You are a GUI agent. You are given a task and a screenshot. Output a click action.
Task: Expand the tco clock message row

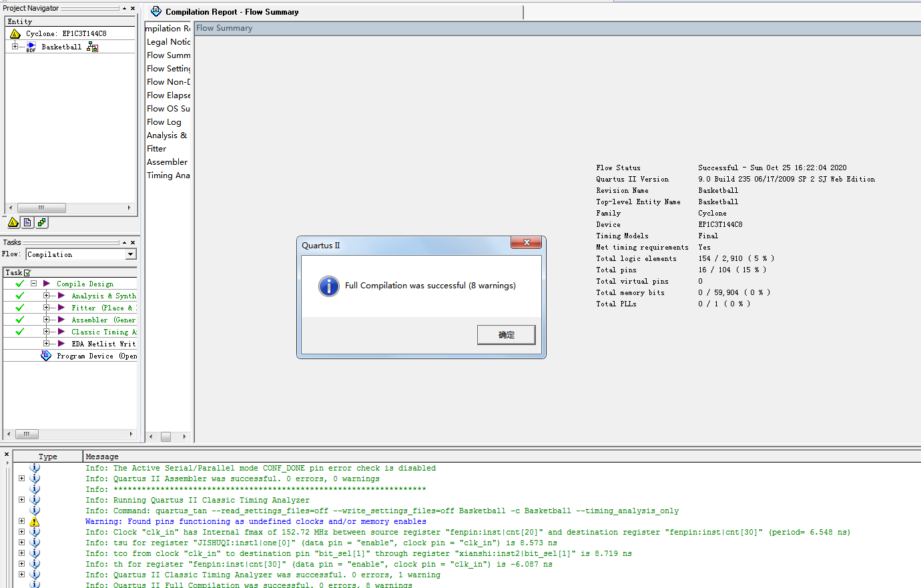tap(21, 553)
